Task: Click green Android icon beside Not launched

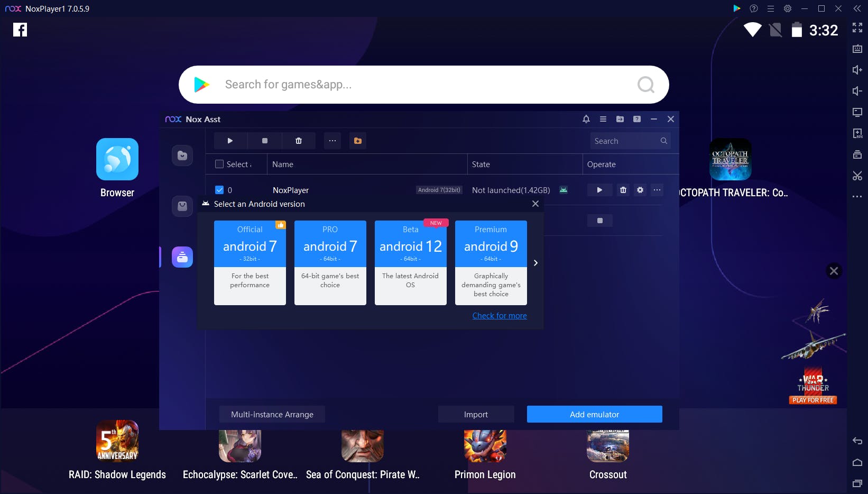Action: pyautogui.click(x=564, y=190)
